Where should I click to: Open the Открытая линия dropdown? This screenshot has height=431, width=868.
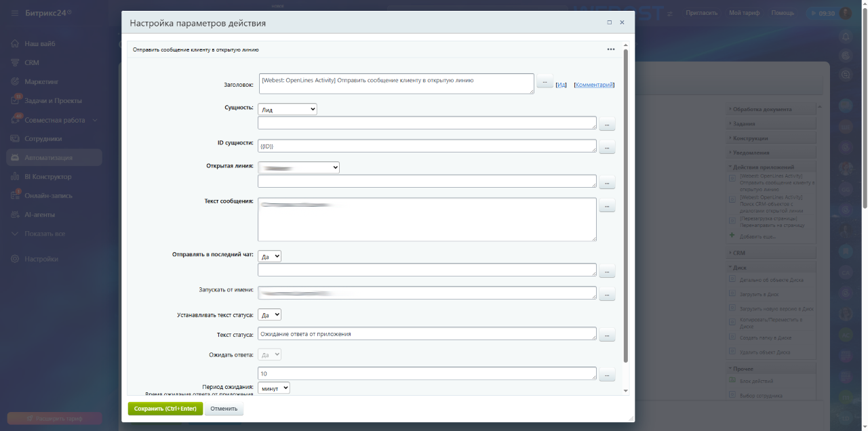point(299,167)
